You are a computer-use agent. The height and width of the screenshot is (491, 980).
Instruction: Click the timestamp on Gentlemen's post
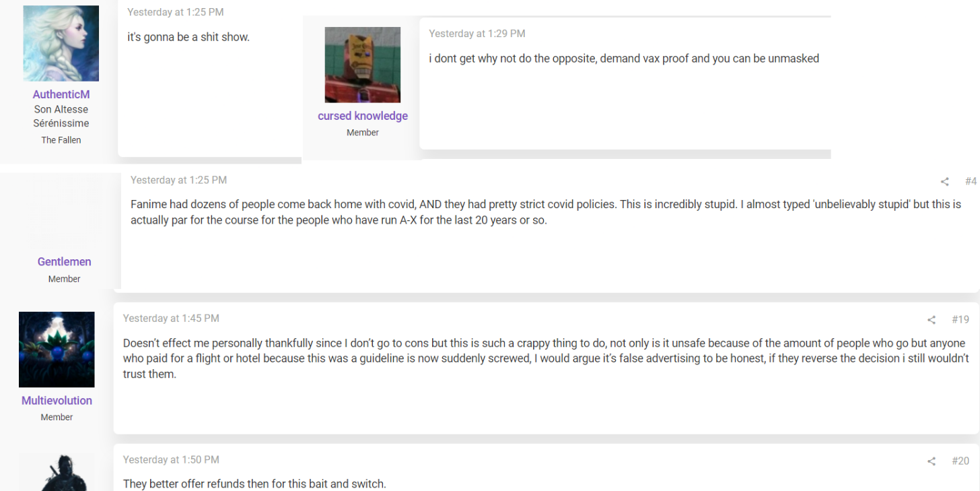pyautogui.click(x=178, y=181)
